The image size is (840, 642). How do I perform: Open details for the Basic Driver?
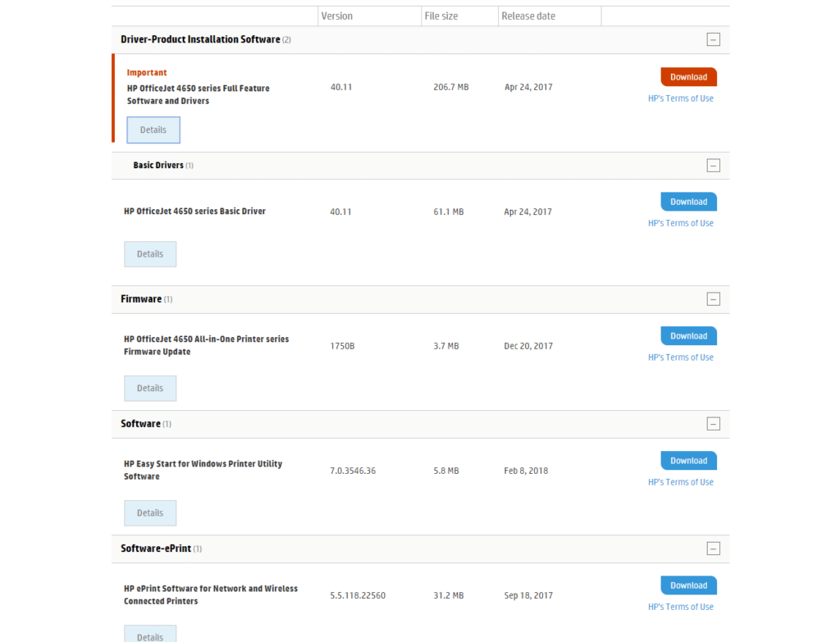(x=149, y=253)
